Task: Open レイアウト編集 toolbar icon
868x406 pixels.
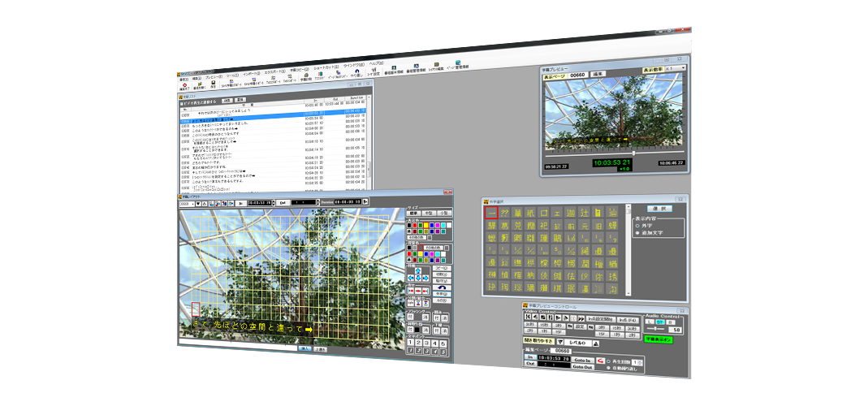Action: click(x=436, y=67)
